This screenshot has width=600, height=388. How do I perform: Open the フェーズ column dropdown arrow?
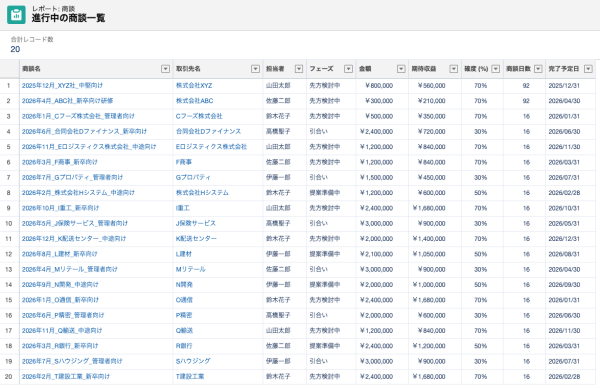(348, 69)
